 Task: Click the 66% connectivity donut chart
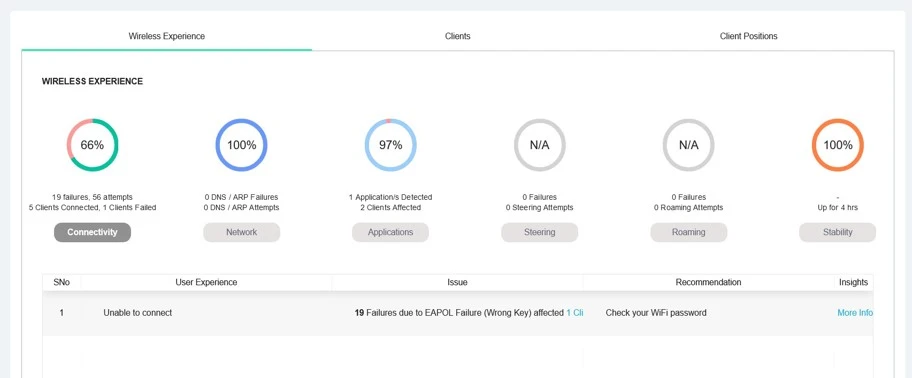92,145
